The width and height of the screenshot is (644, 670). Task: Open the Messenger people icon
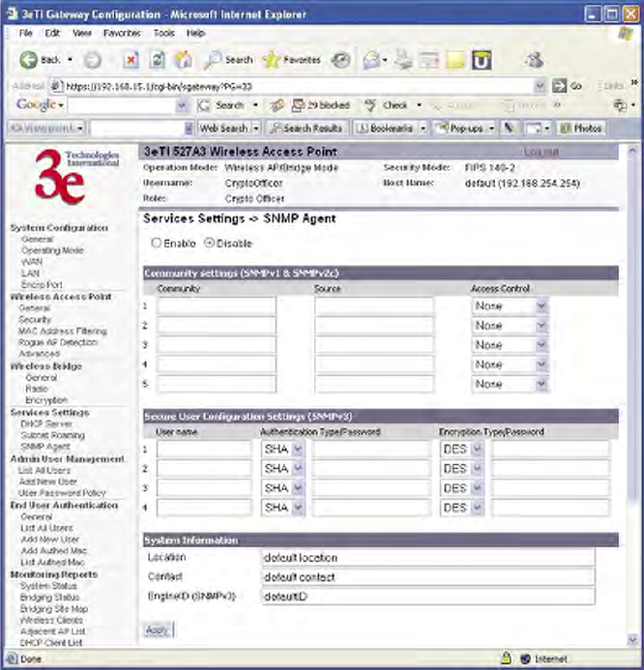(x=534, y=60)
